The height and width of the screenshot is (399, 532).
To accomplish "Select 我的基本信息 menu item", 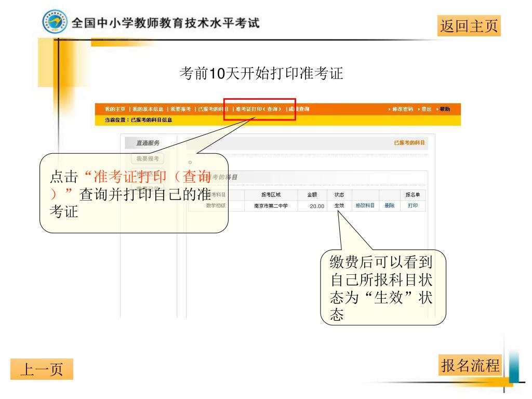I will [x=148, y=109].
